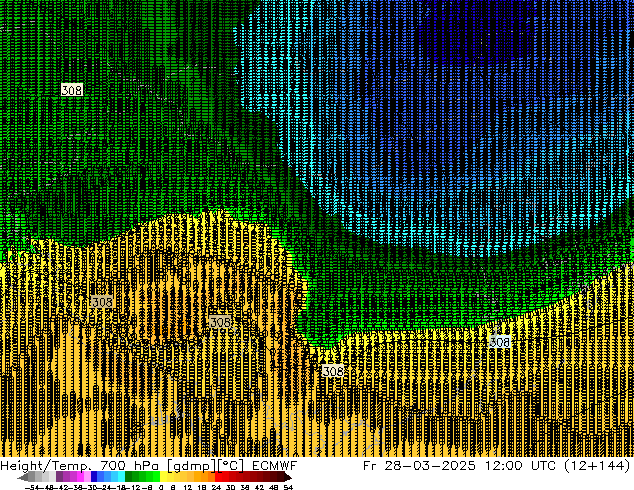Click the '700 hPa' pressure level text
This screenshot has width=634, height=490.
click(x=129, y=466)
